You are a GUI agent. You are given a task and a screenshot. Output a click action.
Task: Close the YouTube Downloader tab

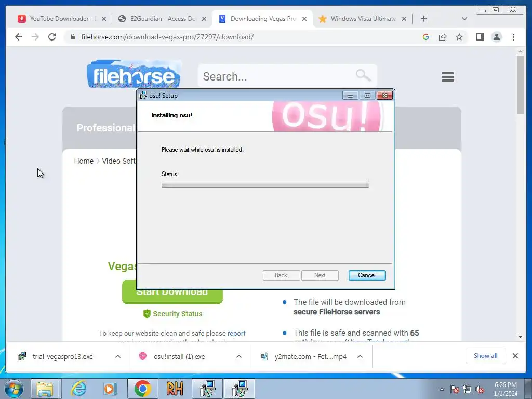coord(104,19)
